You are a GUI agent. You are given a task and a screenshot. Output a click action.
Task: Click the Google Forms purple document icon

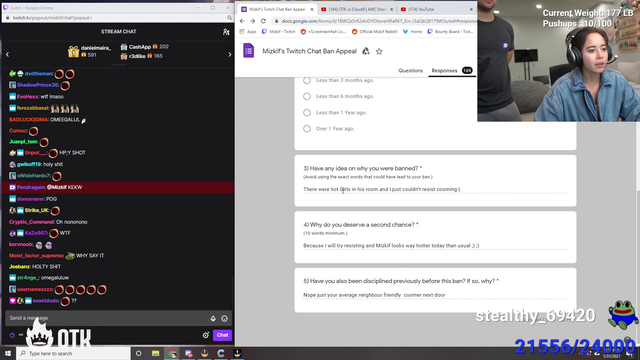tap(249, 51)
